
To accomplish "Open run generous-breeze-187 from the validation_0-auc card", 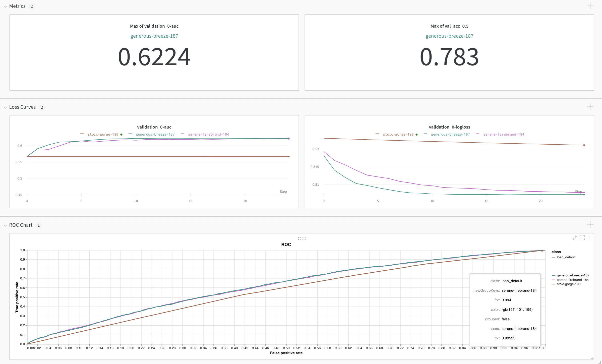I will point(154,36).
